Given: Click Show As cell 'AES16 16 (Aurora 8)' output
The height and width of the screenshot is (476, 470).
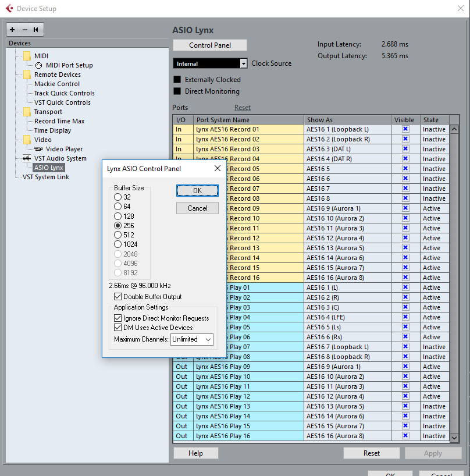Looking at the screenshot, I should pyautogui.click(x=347, y=436).
